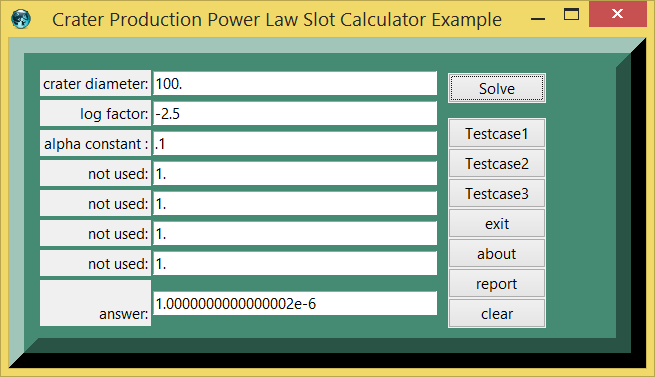The width and height of the screenshot is (655, 377).
Task: Minimize the calculator window
Action: click(538, 18)
